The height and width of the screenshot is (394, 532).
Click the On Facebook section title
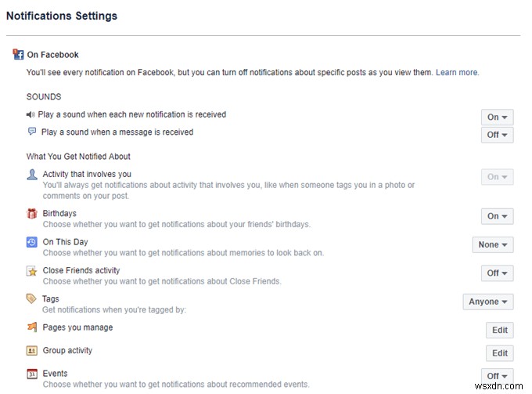pos(52,55)
